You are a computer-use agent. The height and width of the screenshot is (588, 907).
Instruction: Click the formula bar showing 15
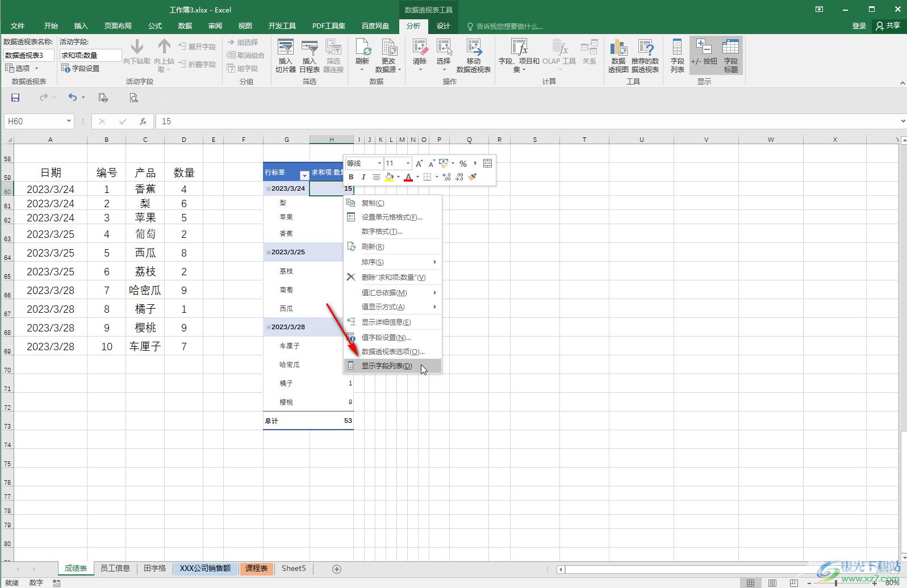[528, 121]
